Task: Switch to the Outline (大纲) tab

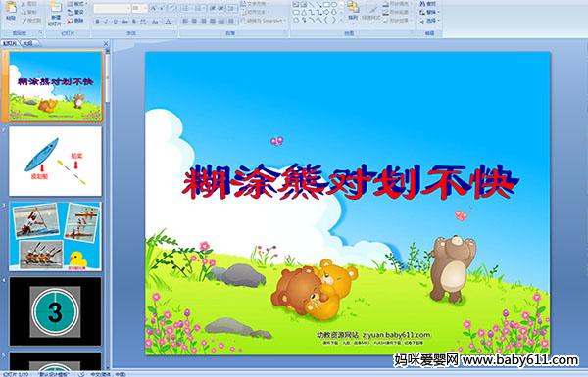Action: pyautogui.click(x=27, y=43)
